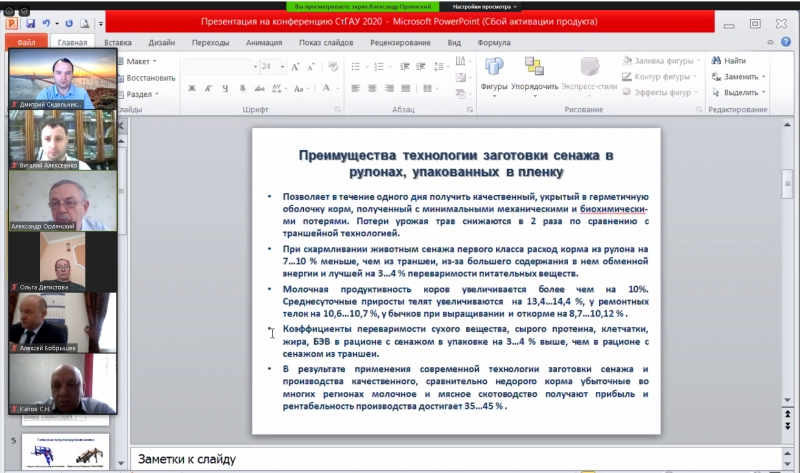
Task: Switch to the Анимация tab
Action: pos(264,42)
